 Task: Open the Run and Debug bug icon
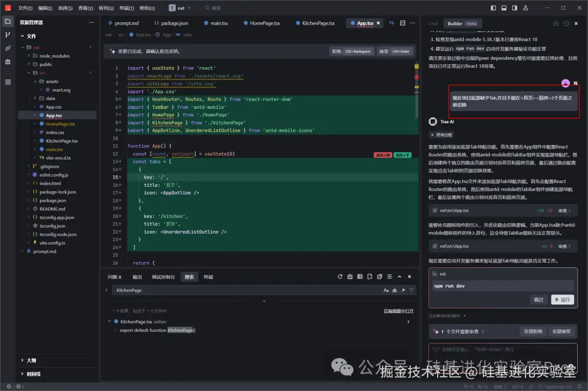(x=8, y=62)
